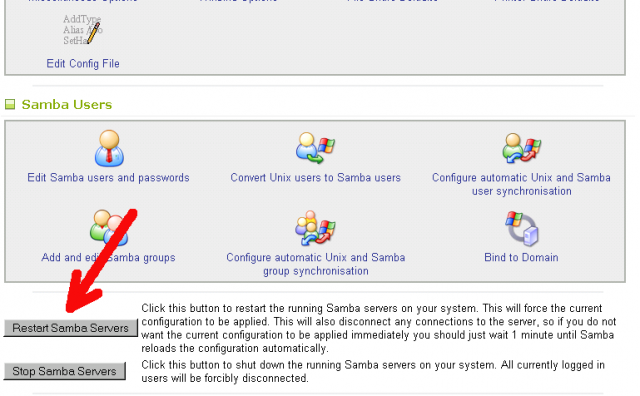The image size is (640, 396).
Task: Open the Edit Config File link
Action: point(83,64)
